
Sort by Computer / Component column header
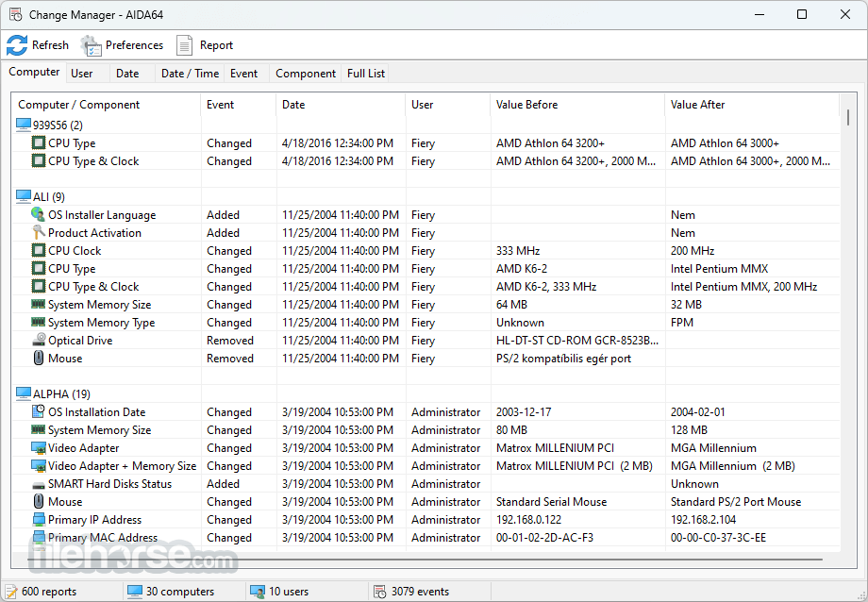(x=107, y=105)
